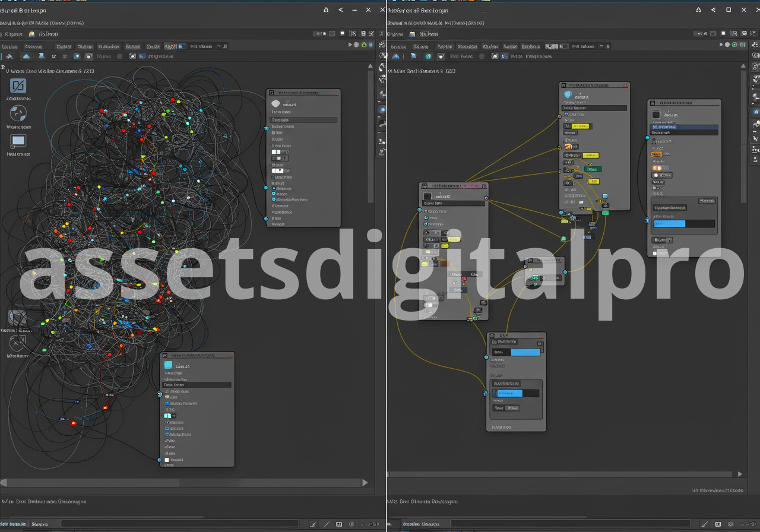Click the blue shield icon in the right window's top node
The height and width of the screenshot is (532, 760).
pos(568,94)
